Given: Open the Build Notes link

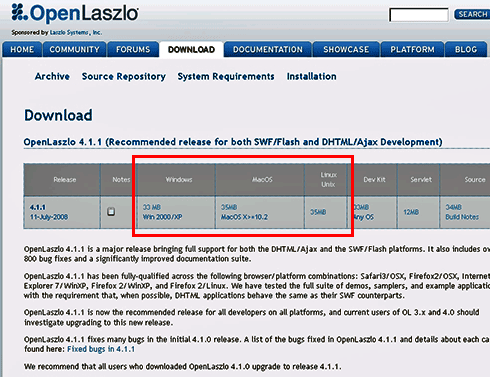Looking at the screenshot, I should click(x=462, y=217).
